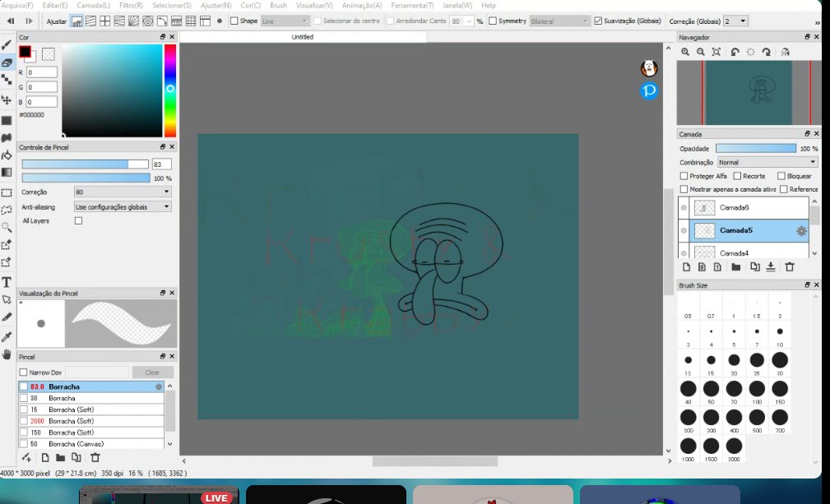Pick a hue on the rainbow color strip
This screenshot has width=830, height=504.
[x=170, y=91]
